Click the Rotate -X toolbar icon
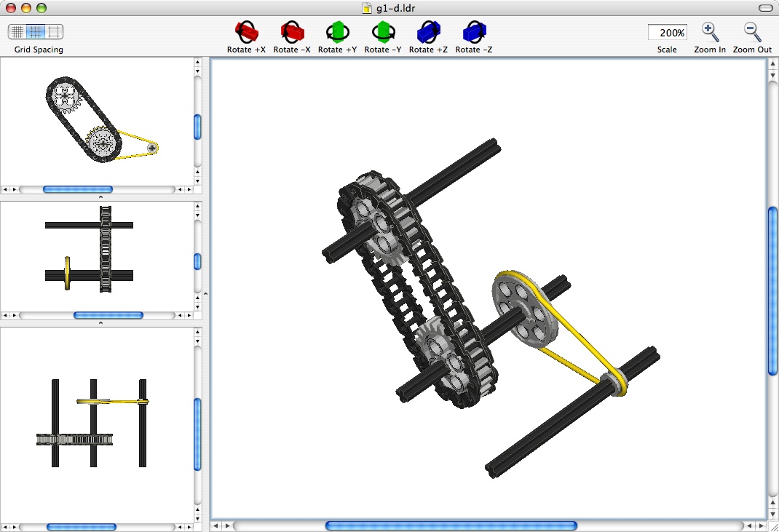The image size is (779, 532). pos(292,32)
